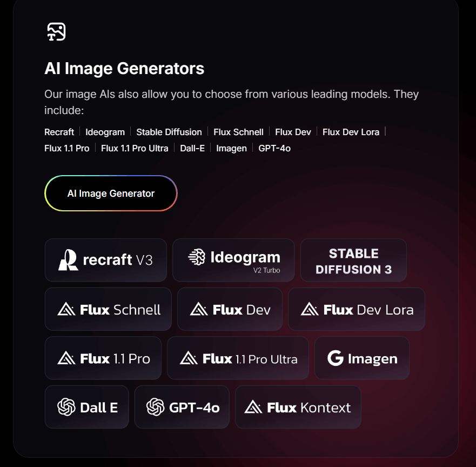Click the Flux Schnell triangle logo
Screen dimensions: 476x467
pyautogui.click(x=66, y=309)
